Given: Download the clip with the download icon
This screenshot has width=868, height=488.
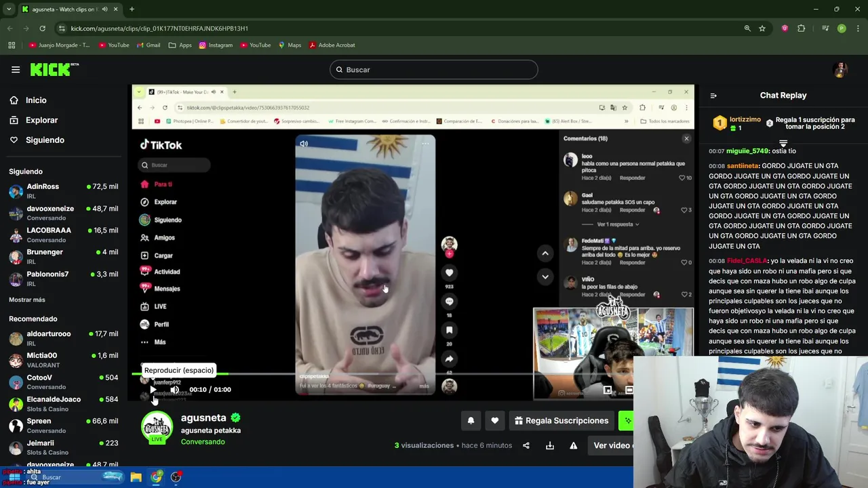Looking at the screenshot, I should [550, 445].
